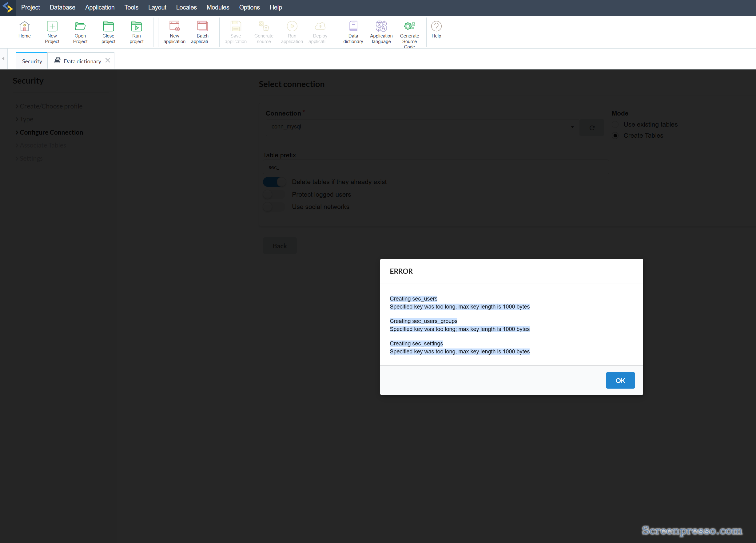Open the Connection dropdown conn_mysql
Image resolution: width=756 pixels, height=543 pixels.
coord(422,127)
